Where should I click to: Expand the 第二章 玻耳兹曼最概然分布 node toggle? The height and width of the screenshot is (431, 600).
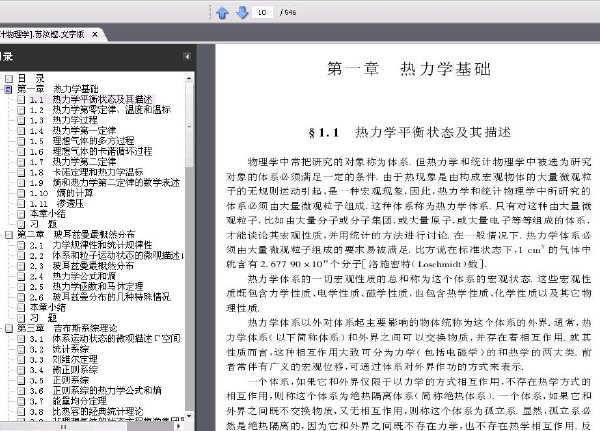click(x=8, y=235)
